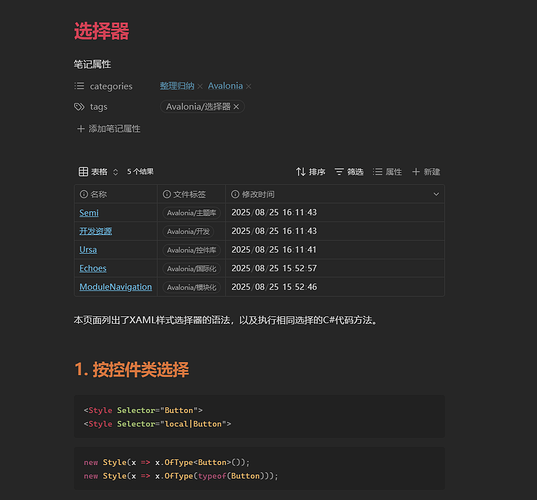Create a new entry with 新建
537x500 pixels.
[426, 172]
